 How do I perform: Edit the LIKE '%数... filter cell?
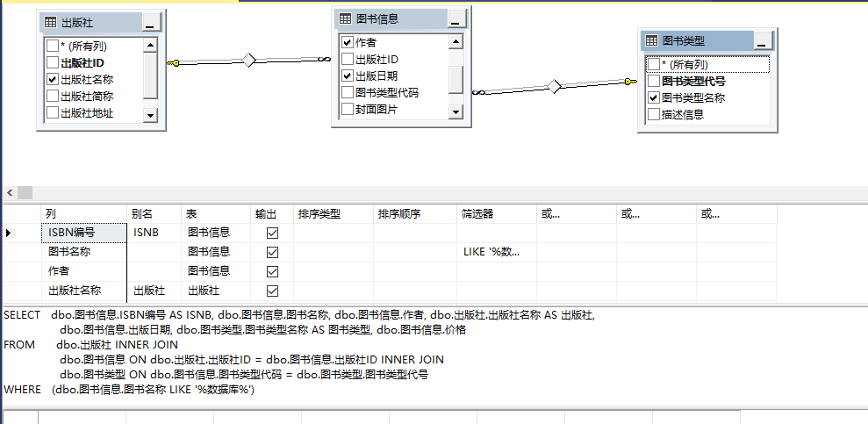click(497, 253)
